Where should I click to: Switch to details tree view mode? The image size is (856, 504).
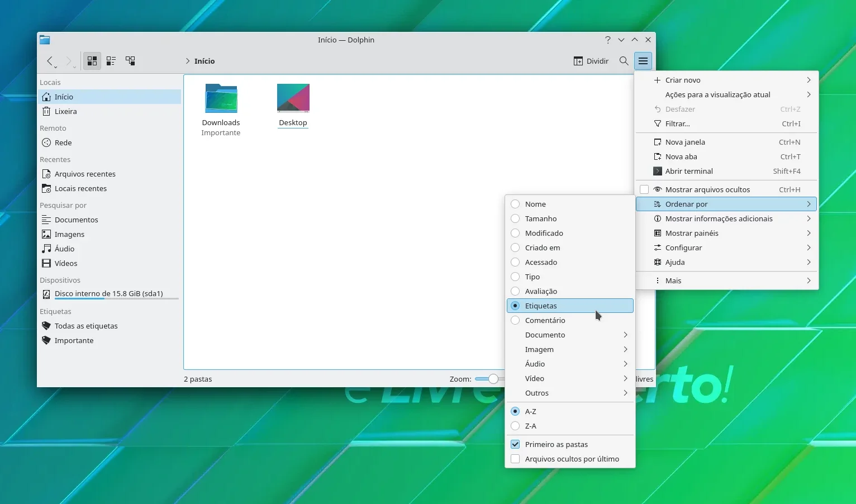(130, 61)
